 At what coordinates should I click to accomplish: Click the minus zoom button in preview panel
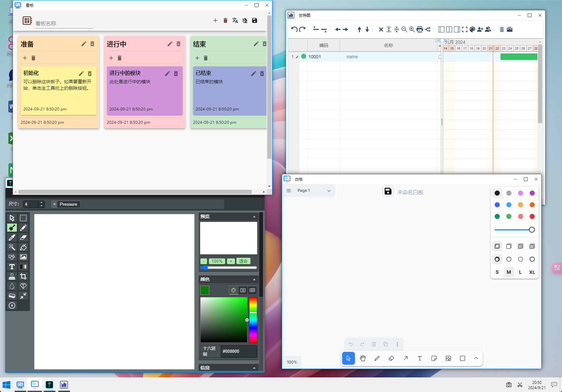[204, 261]
